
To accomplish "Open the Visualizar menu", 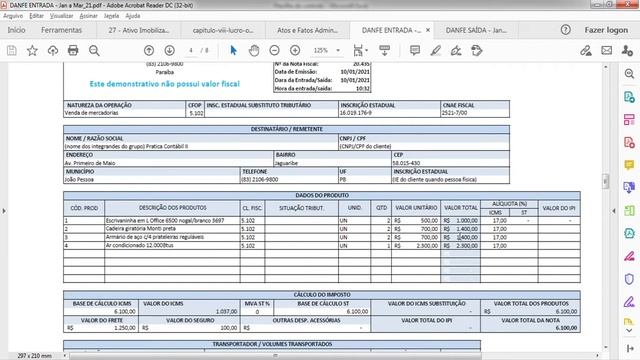I will click(x=61, y=16).
